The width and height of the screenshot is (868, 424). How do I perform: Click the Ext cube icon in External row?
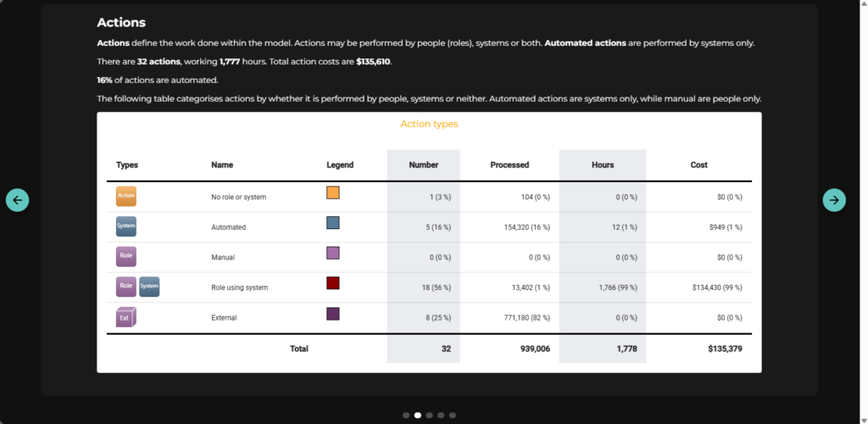click(126, 318)
